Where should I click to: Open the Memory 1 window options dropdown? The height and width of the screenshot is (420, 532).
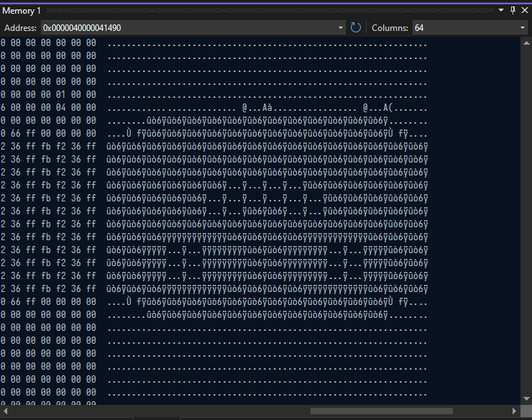501,10
